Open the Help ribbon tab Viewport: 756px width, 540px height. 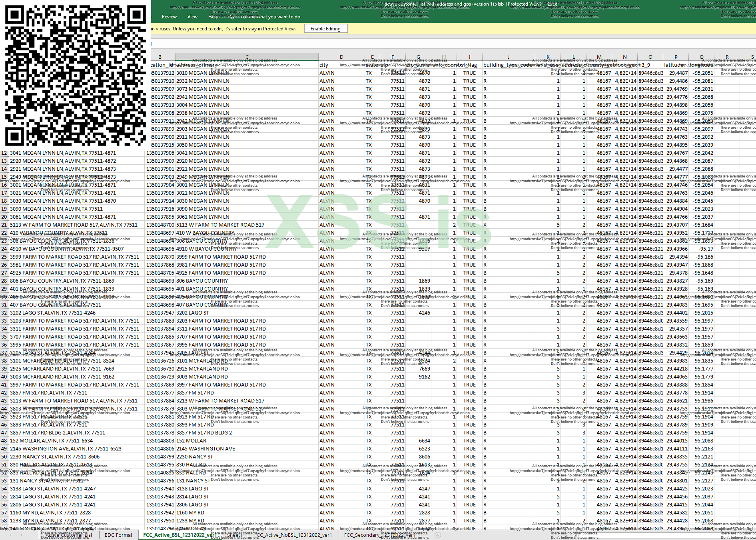tap(213, 17)
